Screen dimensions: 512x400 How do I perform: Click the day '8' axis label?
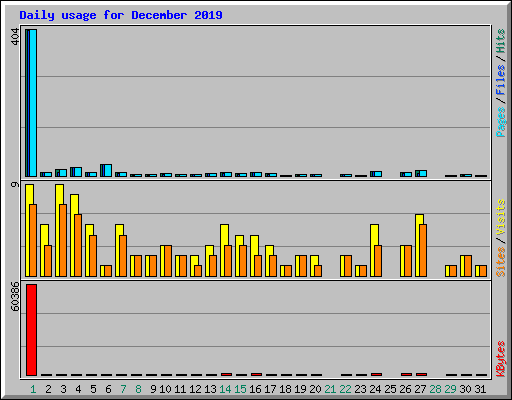tap(138, 389)
